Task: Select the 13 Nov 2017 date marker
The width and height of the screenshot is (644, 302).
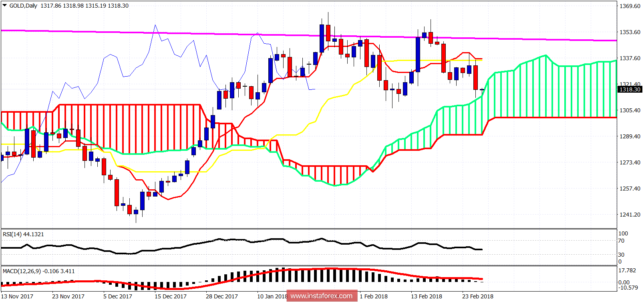Action: pyautogui.click(x=17, y=296)
